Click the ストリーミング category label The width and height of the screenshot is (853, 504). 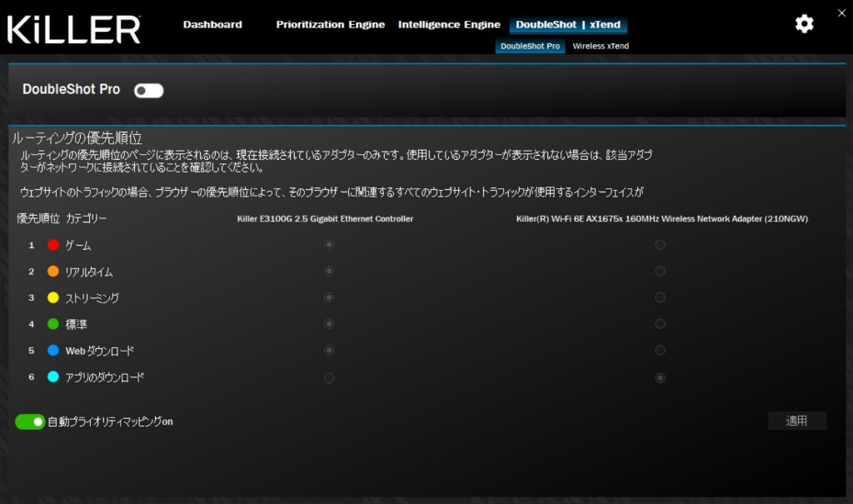92,298
